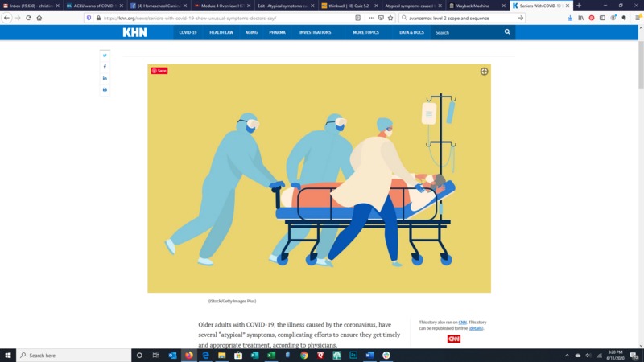Open the MORE TOPICS menu
The height and width of the screenshot is (362, 644).
pos(365,32)
